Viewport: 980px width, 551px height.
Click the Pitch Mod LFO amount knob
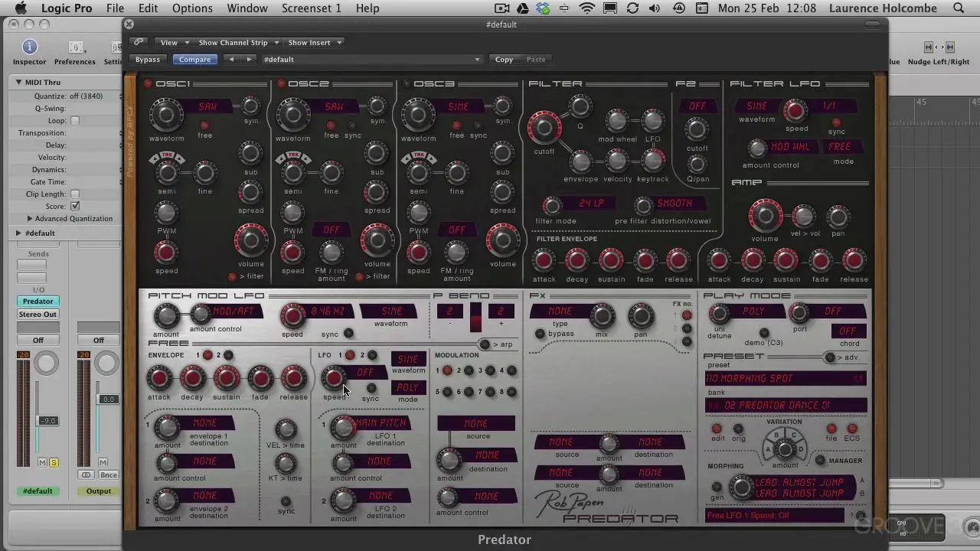point(166,315)
